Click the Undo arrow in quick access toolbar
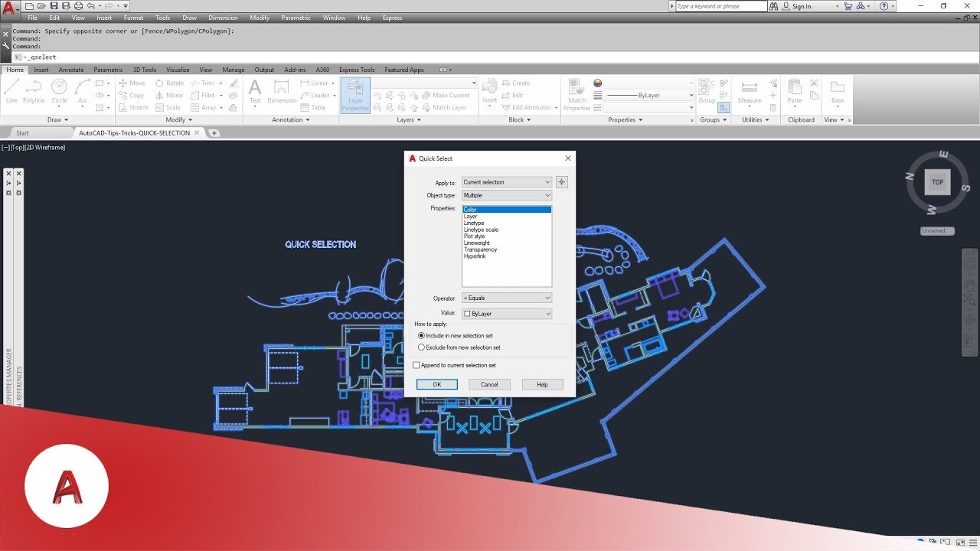 (x=91, y=6)
